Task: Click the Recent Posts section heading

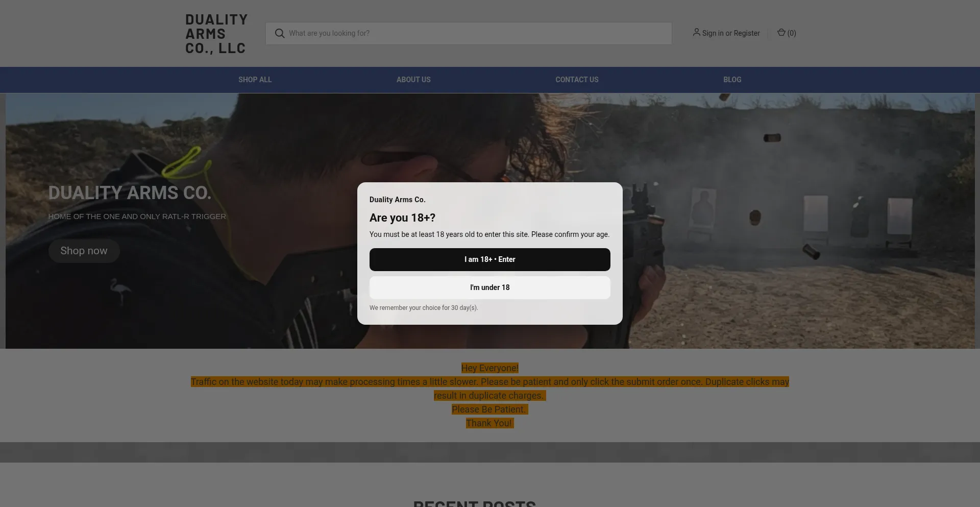Action: tap(474, 503)
